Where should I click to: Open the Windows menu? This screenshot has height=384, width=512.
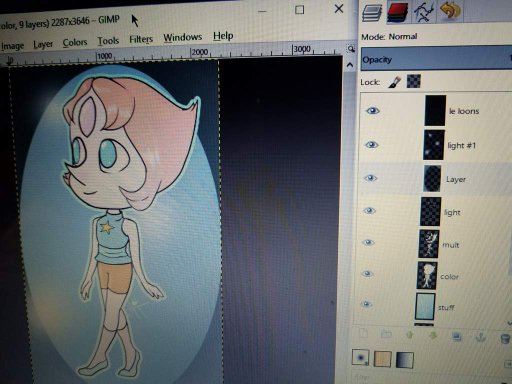click(x=183, y=37)
